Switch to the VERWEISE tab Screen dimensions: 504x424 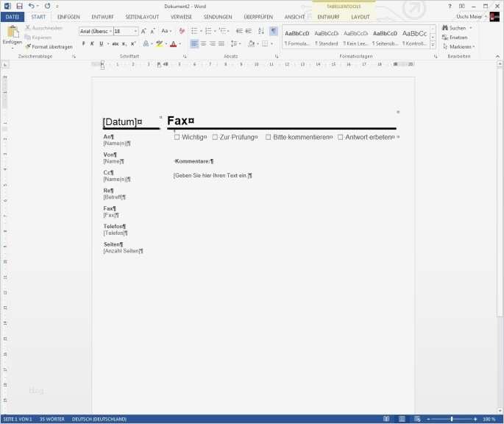coord(181,17)
